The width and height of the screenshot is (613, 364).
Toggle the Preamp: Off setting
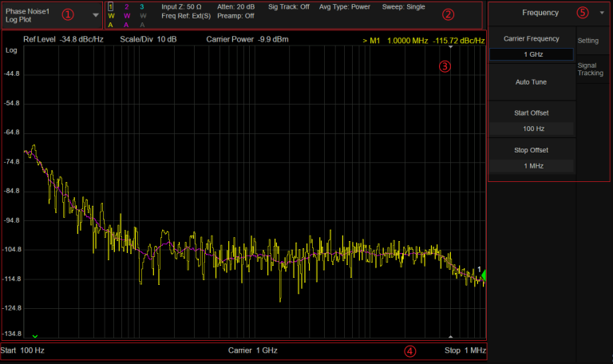coord(235,15)
